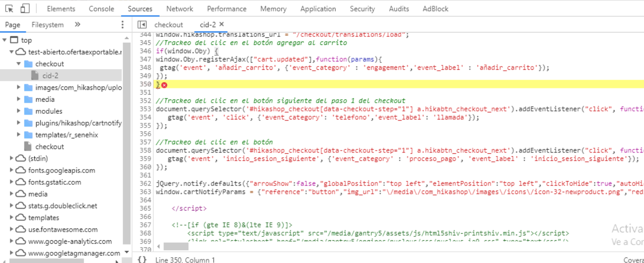
Task: Switch to the Application tab
Action: [x=318, y=9]
